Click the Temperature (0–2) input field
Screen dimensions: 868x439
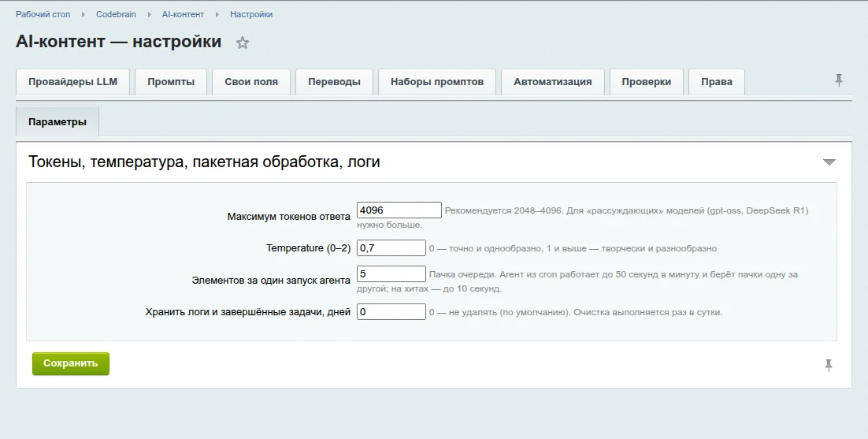(391, 248)
